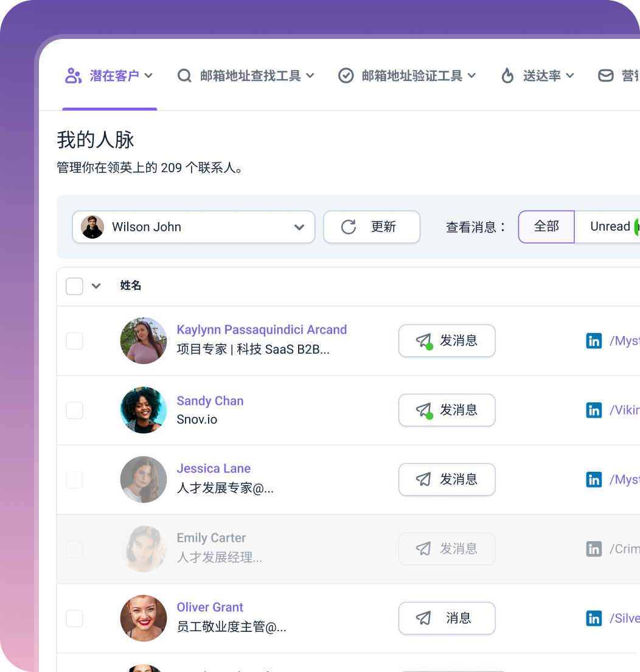Open Emily Carter's avatar photo
Viewport: 640px width, 672px height.
(x=144, y=549)
